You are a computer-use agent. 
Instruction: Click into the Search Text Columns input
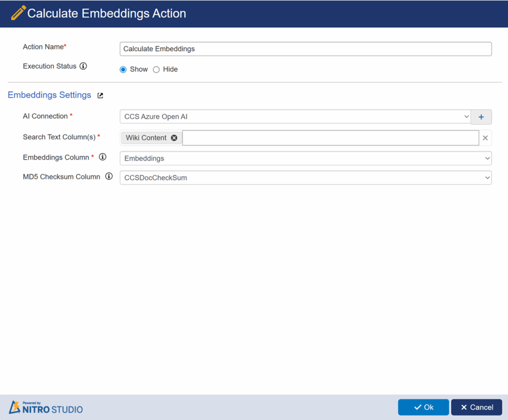pos(330,138)
